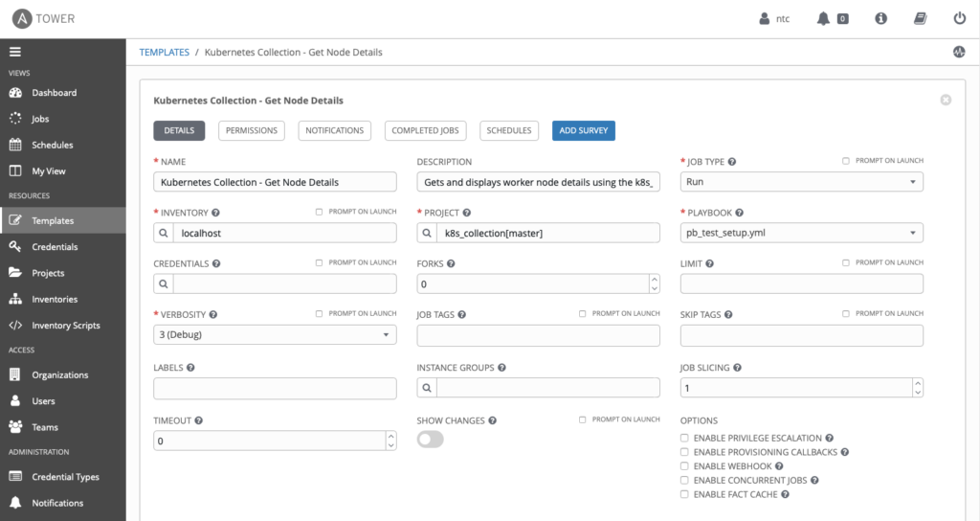The height and width of the screenshot is (521, 980).
Task: Open the documentation book icon
Action: click(920, 19)
